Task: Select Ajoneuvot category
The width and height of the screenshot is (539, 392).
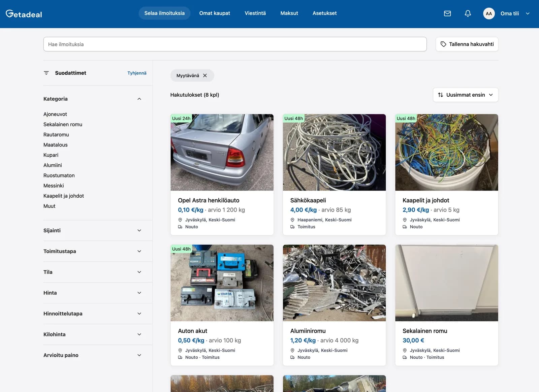Action: (55, 114)
